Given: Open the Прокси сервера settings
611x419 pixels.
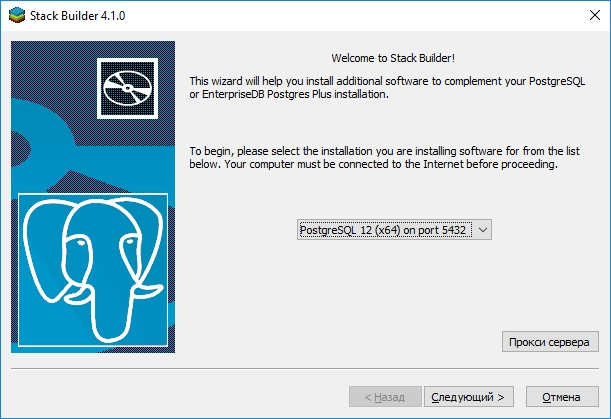Looking at the screenshot, I should click(550, 342).
